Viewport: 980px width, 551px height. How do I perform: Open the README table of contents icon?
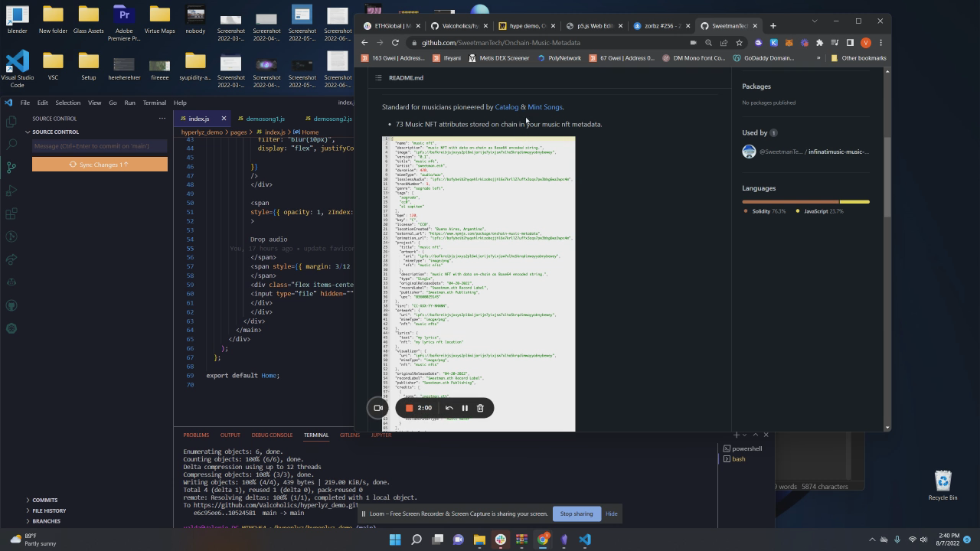click(x=378, y=77)
